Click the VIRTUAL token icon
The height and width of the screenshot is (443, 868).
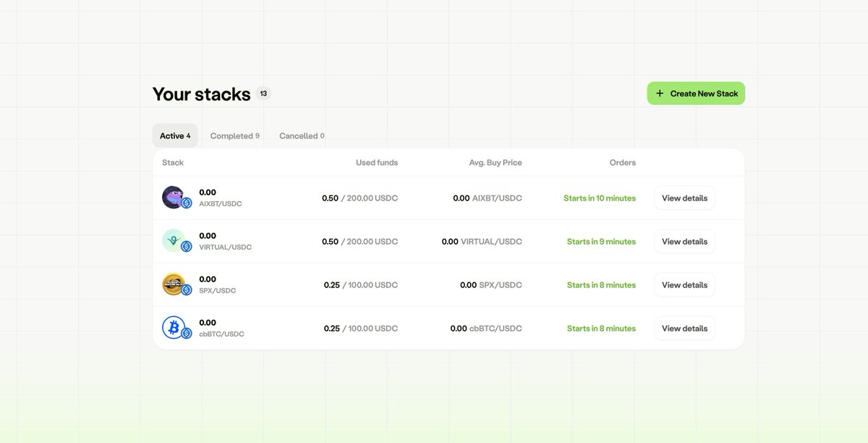coord(174,240)
